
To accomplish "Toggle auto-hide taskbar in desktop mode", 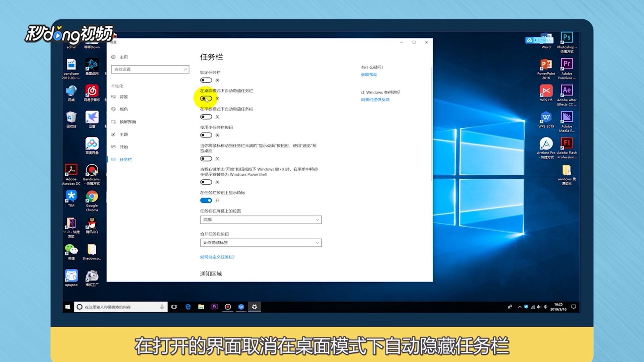I will pos(206,99).
